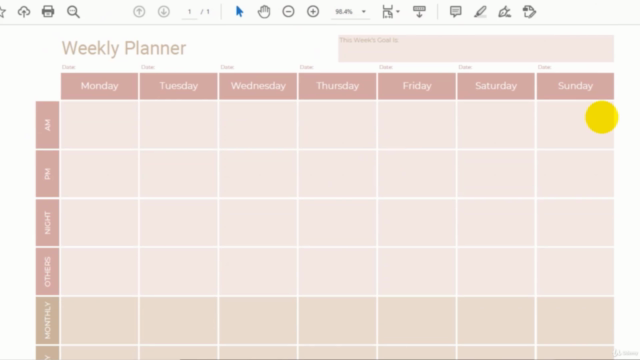
Task: Click the NIGHT row label
Action: pyautogui.click(x=47, y=222)
